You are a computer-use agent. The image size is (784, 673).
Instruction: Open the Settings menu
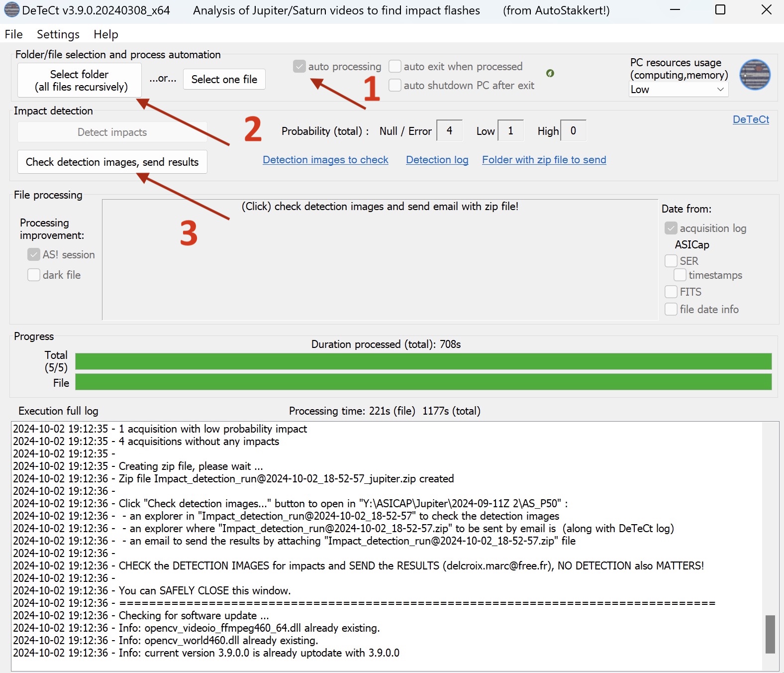click(x=58, y=34)
